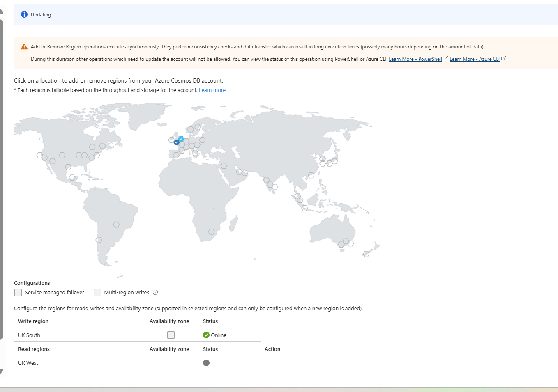Screen dimensions: 558x392
Task: Click external-link icon after Learn More - Azure CLI
Action: click(x=503, y=58)
